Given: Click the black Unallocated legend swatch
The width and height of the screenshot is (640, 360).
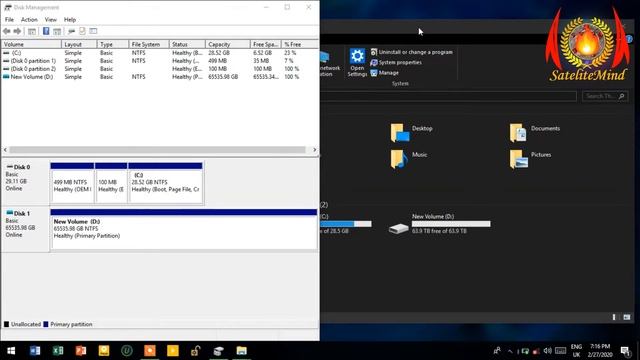Looking at the screenshot, I should coord(7,324).
